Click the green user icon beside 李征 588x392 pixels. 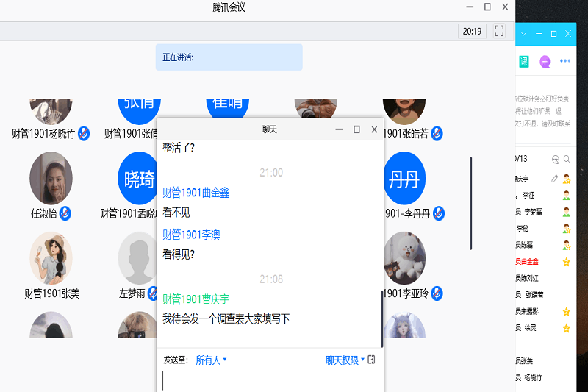[x=567, y=196]
